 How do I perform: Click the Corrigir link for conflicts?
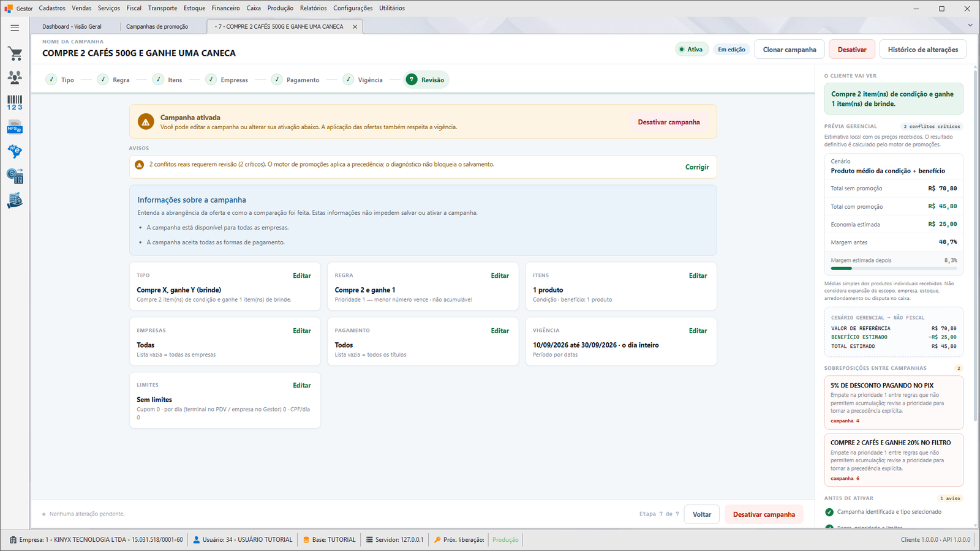697,167
